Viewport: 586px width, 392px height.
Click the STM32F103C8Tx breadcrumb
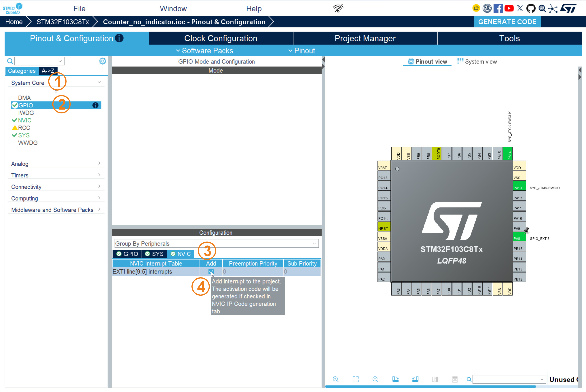coord(63,22)
